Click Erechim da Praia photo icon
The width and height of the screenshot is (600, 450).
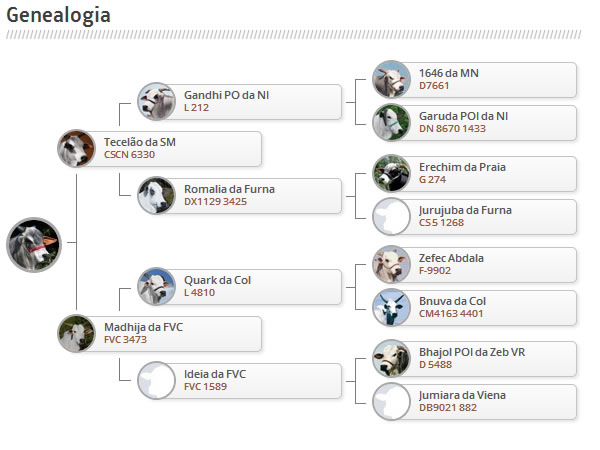(391, 173)
